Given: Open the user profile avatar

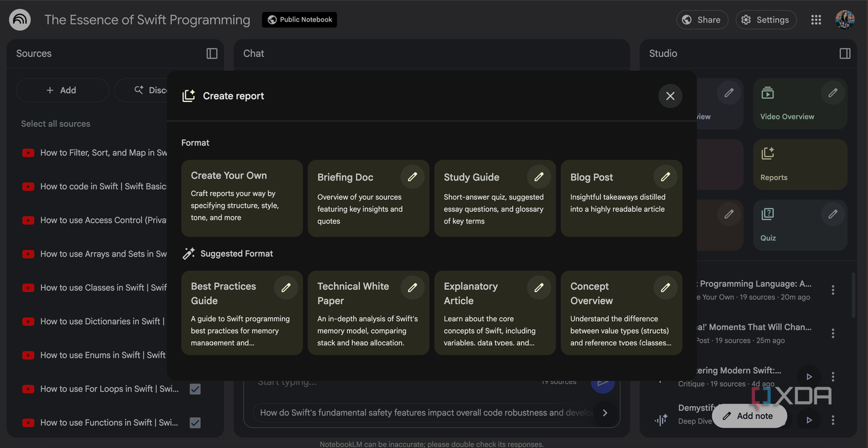Looking at the screenshot, I should coord(845,20).
